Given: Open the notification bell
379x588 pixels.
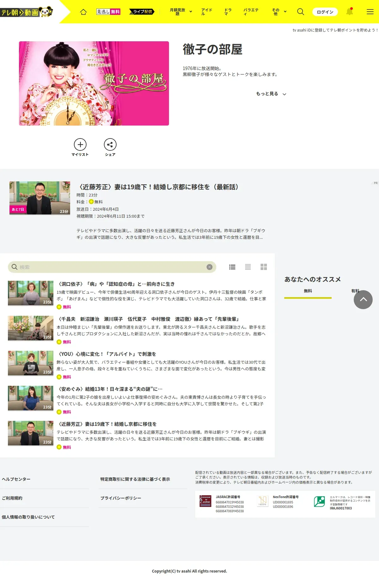Looking at the screenshot, I should click(x=349, y=12).
